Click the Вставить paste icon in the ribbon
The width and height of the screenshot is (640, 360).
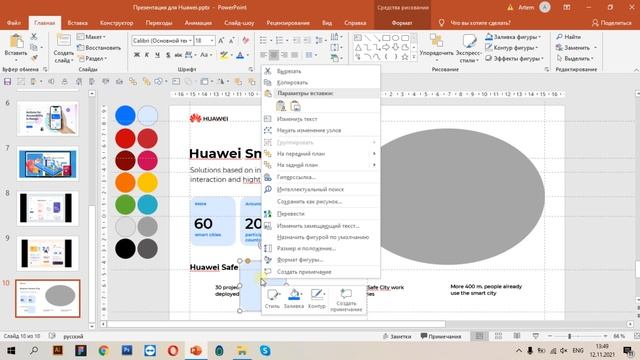click(x=16, y=41)
